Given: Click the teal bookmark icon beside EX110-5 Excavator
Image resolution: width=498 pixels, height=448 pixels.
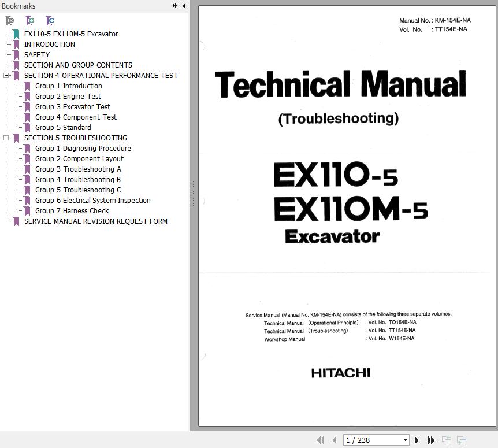Looking at the screenshot, I should (16, 34).
